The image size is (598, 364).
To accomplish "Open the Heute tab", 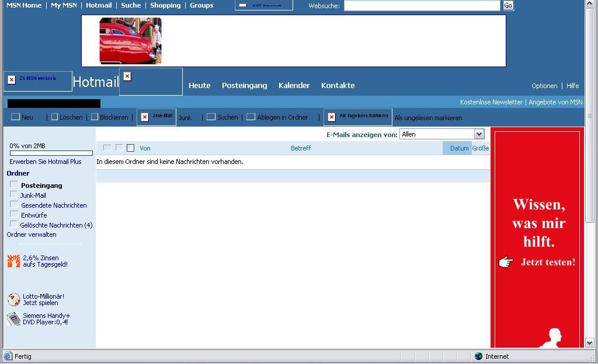I will click(x=200, y=86).
